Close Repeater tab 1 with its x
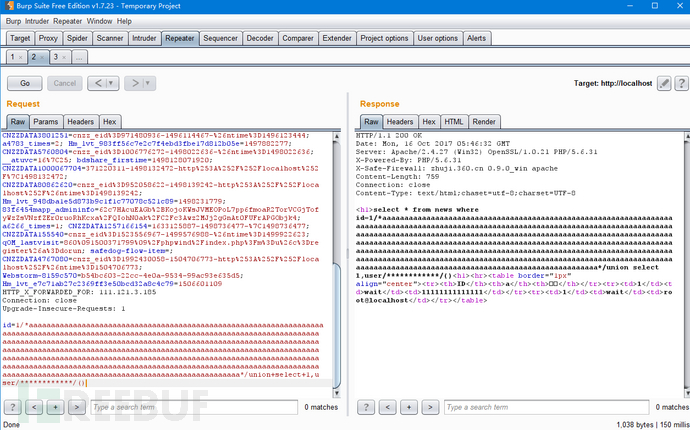Screen dimensions: 690x430 pyautogui.click(x=20, y=57)
